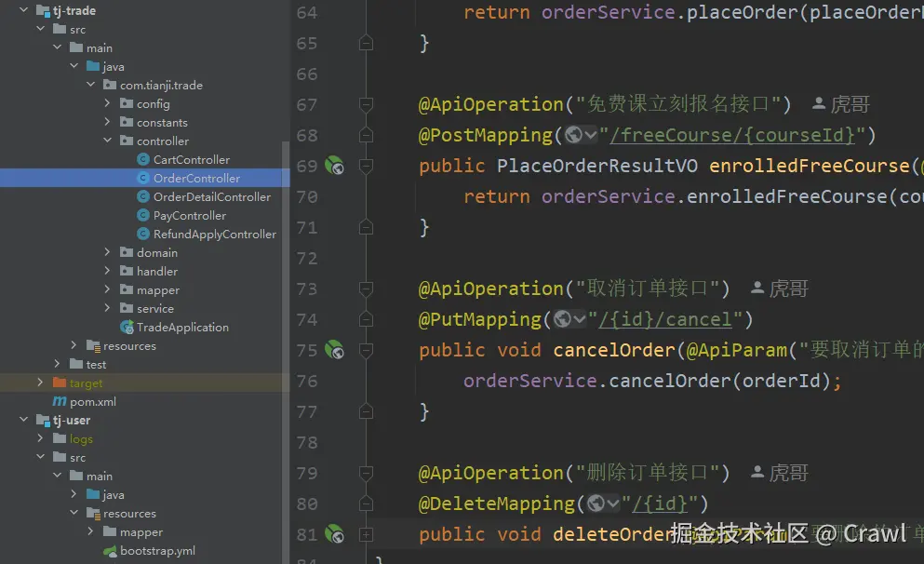Click the bootstrap.yml Spring config icon
Viewport: 924px width, 564px height.
coord(110,552)
